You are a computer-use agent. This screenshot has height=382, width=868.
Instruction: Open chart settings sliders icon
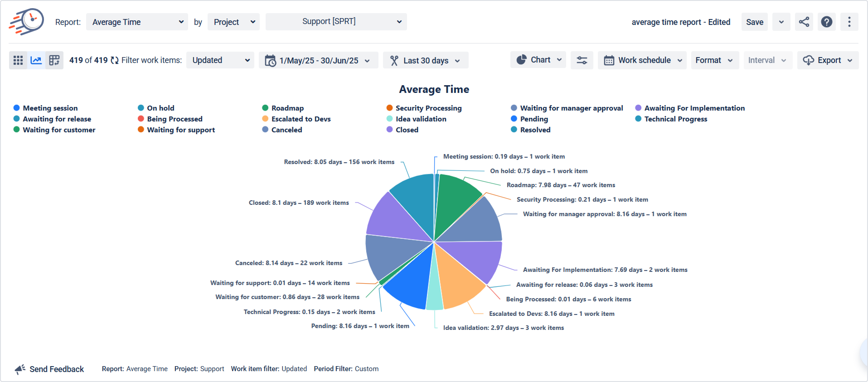(x=582, y=60)
